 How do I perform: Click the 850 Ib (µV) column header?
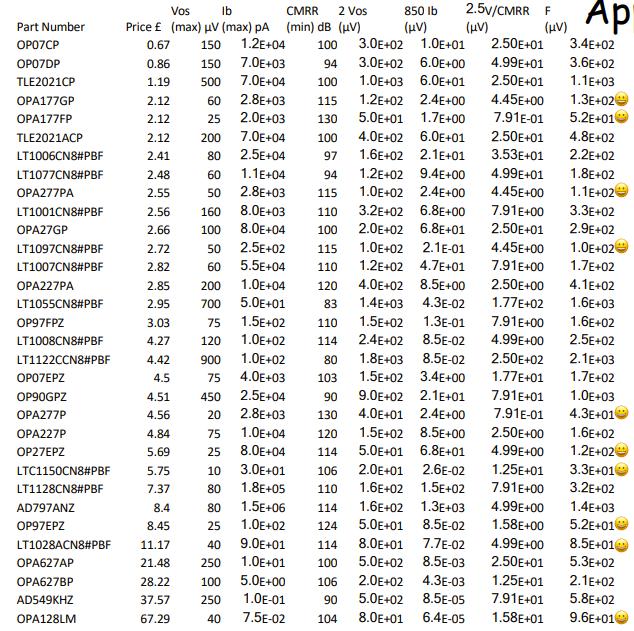pos(420,19)
